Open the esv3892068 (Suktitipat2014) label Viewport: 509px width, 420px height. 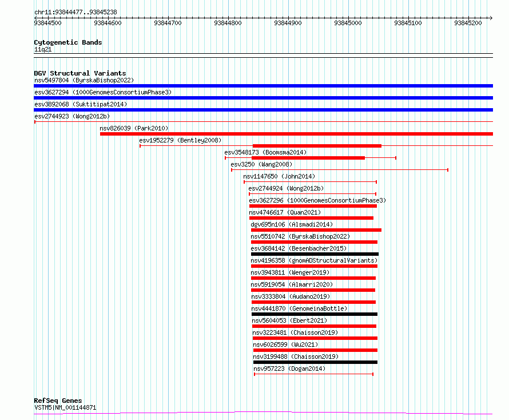click(x=81, y=104)
